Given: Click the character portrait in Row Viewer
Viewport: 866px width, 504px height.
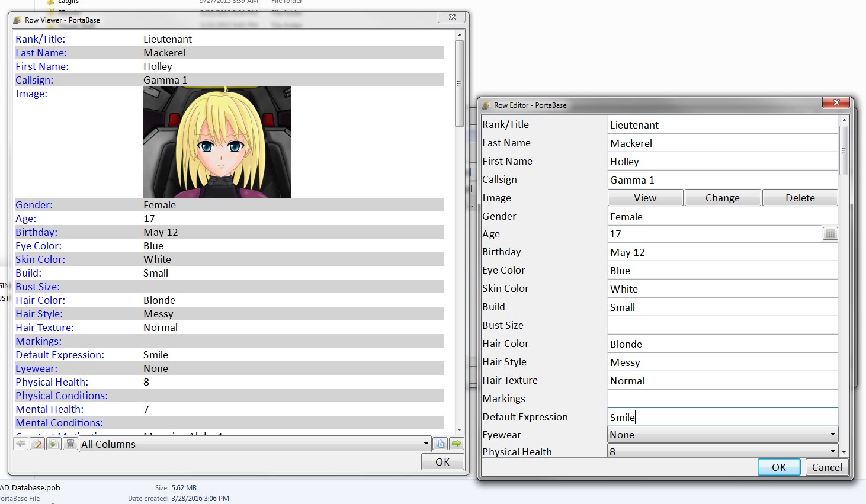Looking at the screenshot, I should pyautogui.click(x=217, y=142).
